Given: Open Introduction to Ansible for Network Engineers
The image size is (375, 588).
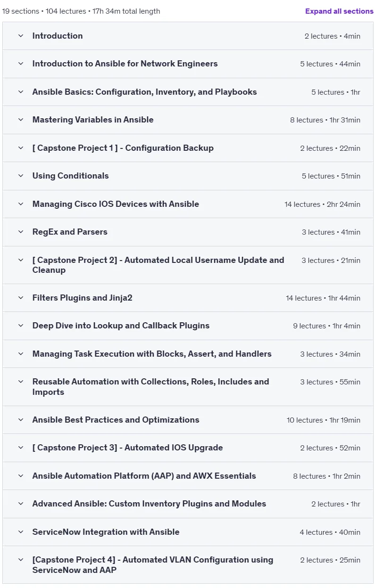Looking at the screenshot, I should pyautogui.click(x=188, y=64).
